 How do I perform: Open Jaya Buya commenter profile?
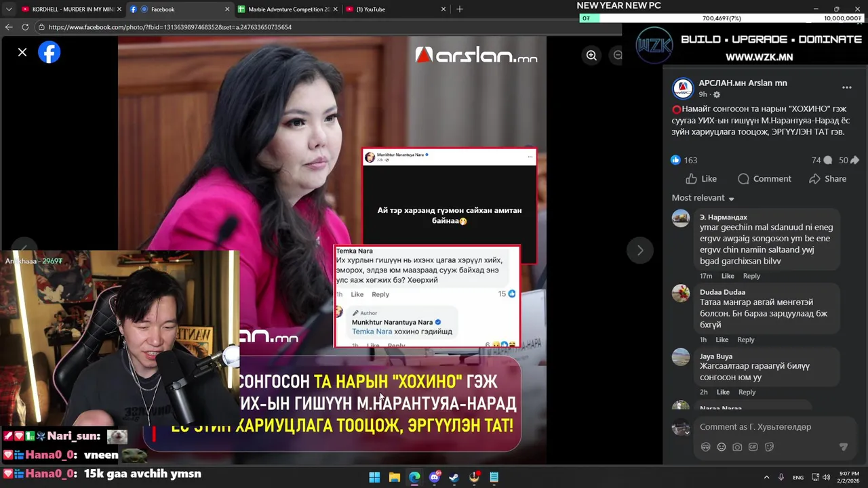(715, 357)
